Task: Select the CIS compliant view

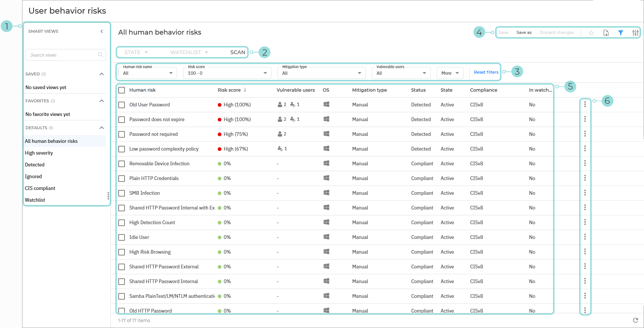Action: (x=65, y=188)
